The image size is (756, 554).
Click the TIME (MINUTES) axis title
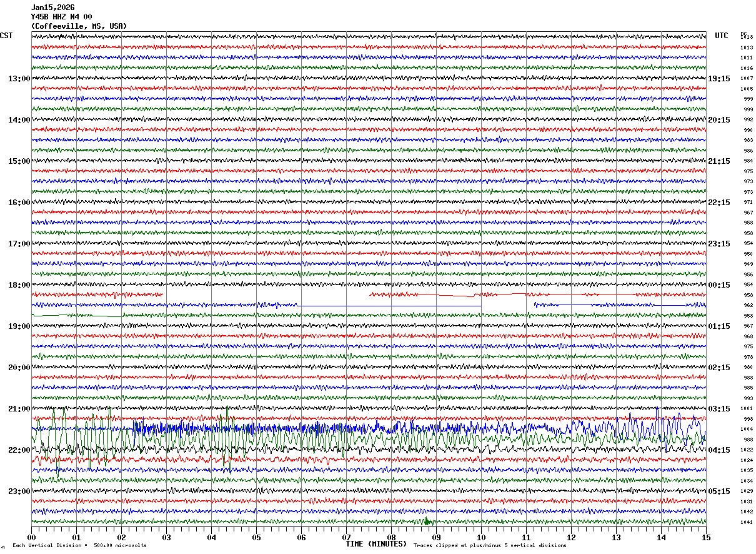pos(376,544)
